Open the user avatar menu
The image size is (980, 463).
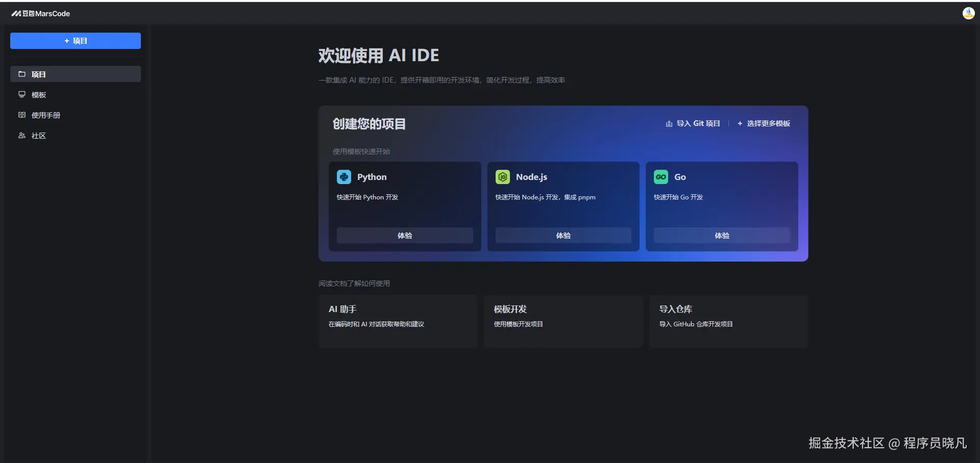click(968, 13)
